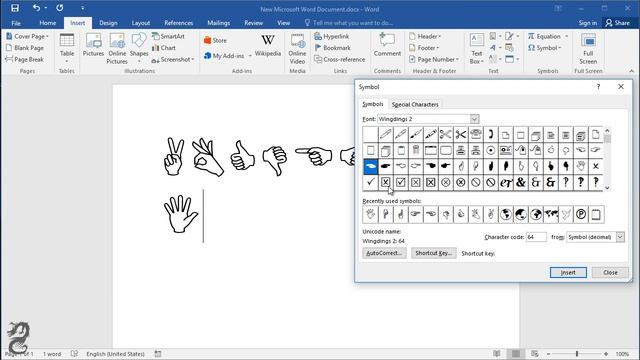Insert a Chart
This screenshot has width=640, height=360.
coord(164,48)
